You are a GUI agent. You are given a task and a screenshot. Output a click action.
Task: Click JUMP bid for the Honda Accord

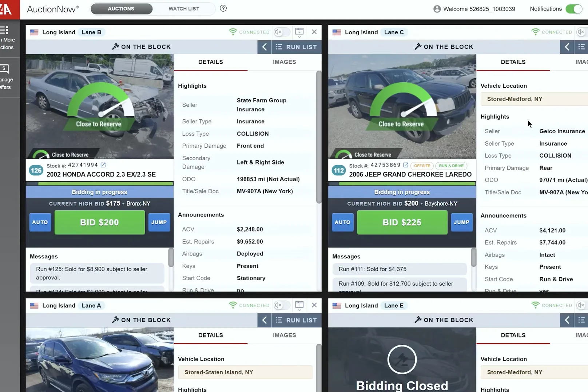coord(159,222)
